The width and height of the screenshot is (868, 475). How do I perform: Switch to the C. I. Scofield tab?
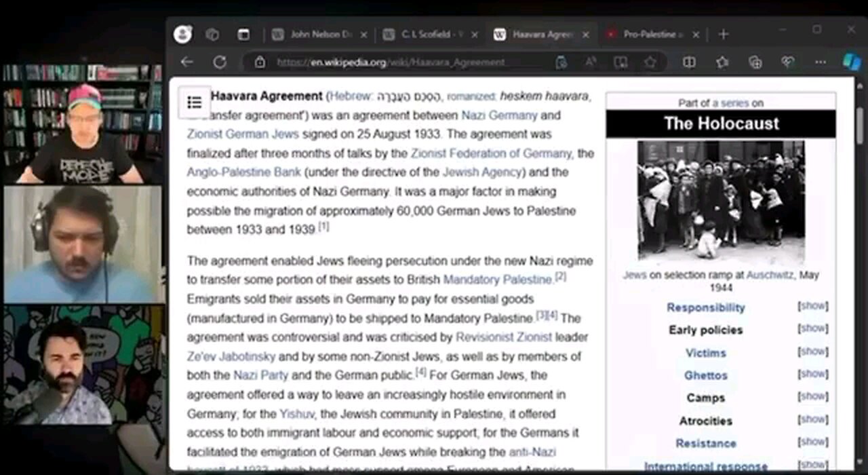(x=430, y=35)
